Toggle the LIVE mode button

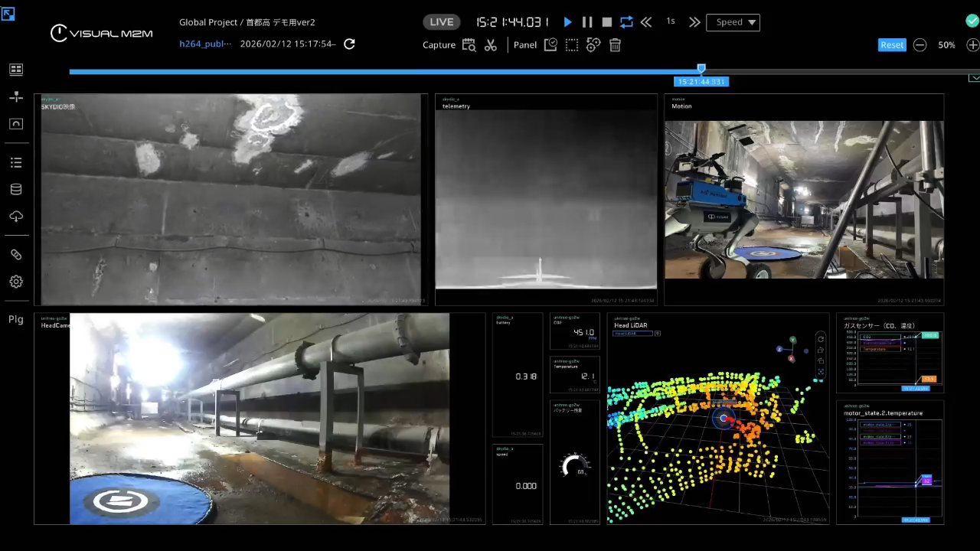click(x=442, y=22)
